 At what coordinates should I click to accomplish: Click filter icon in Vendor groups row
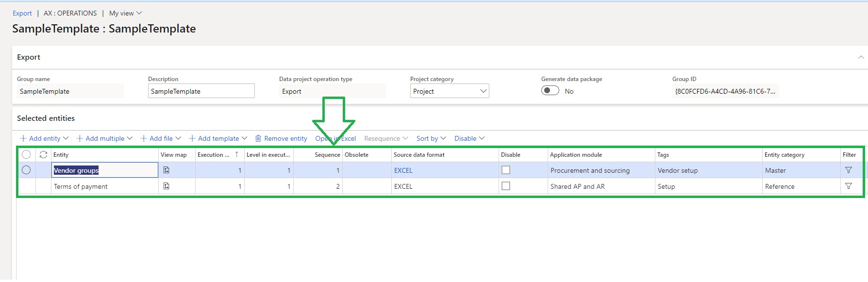[848, 170]
